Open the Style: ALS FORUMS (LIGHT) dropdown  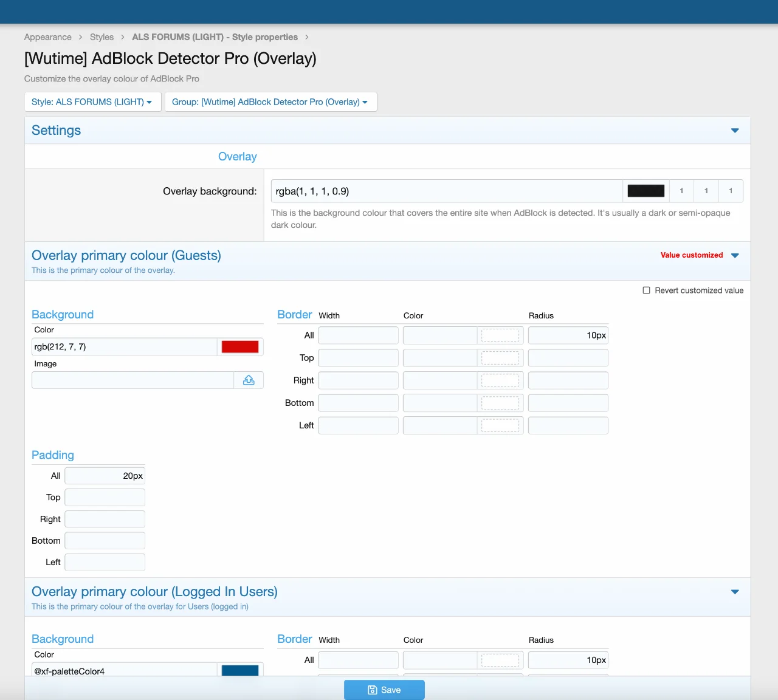click(92, 102)
